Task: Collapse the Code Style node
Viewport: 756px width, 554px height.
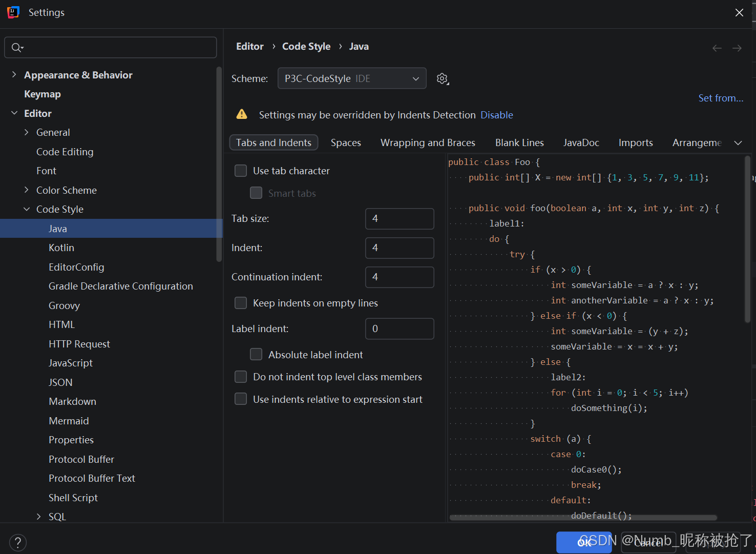Action: click(x=27, y=209)
